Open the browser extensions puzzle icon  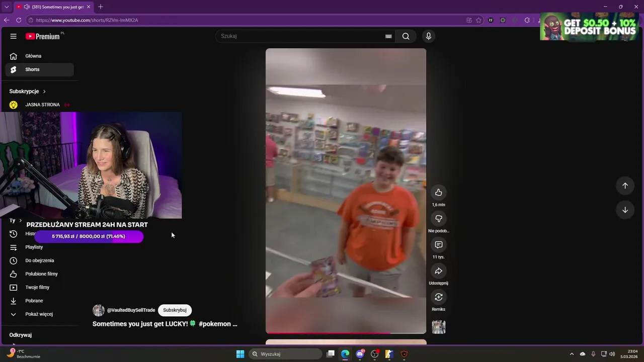(x=527, y=20)
